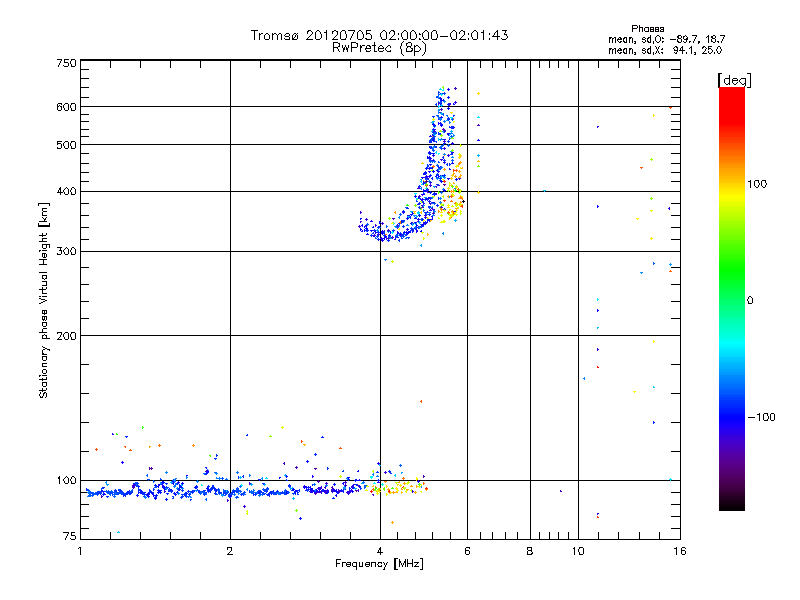The height and width of the screenshot is (600, 800).
Task: Click the colorbar tick label '100'
Action: pyautogui.click(x=757, y=184)
